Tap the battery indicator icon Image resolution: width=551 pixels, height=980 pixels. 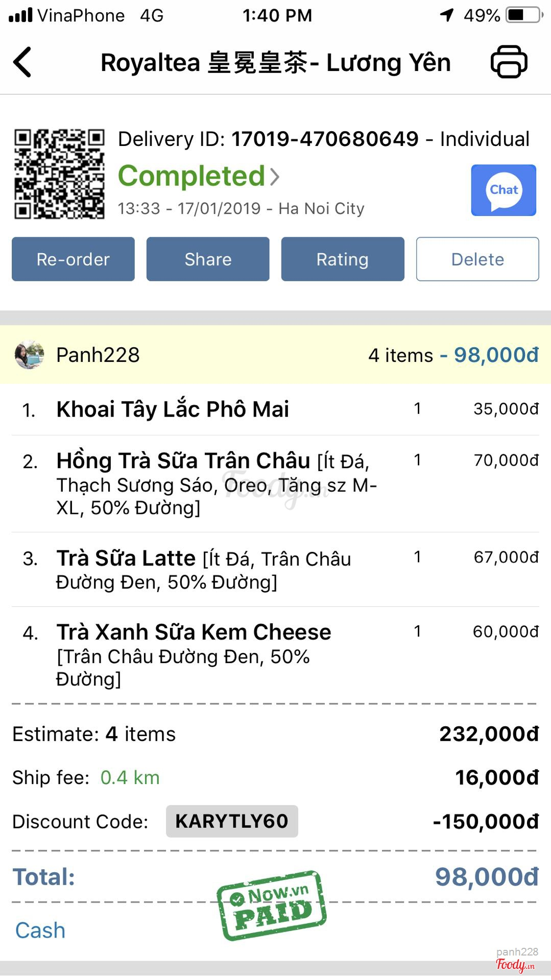coord(523,15)
